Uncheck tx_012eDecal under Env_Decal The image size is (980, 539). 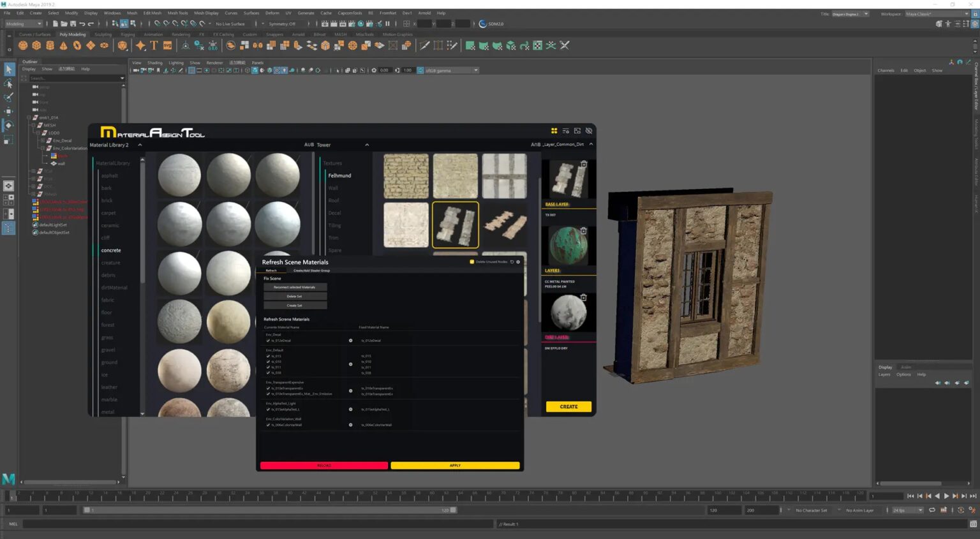(267, 341)
